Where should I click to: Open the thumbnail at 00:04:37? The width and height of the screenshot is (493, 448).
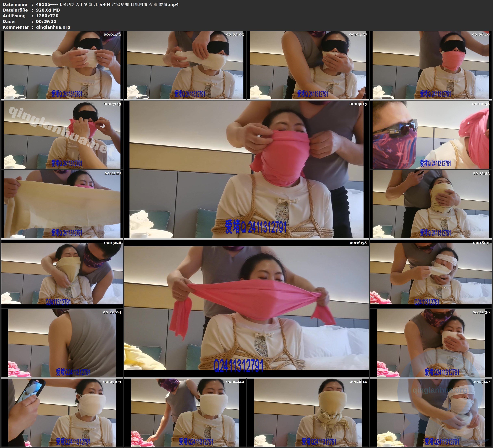tap(308, 65)
